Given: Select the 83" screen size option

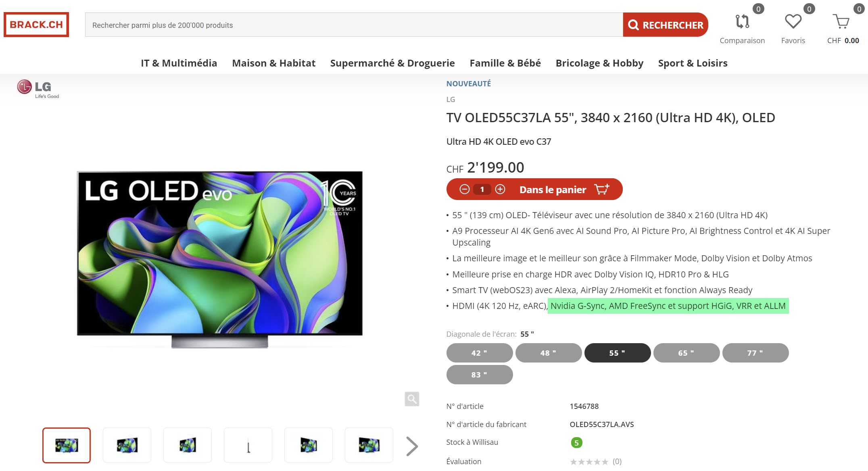Looking at the screenshot, I should [479, 375].
